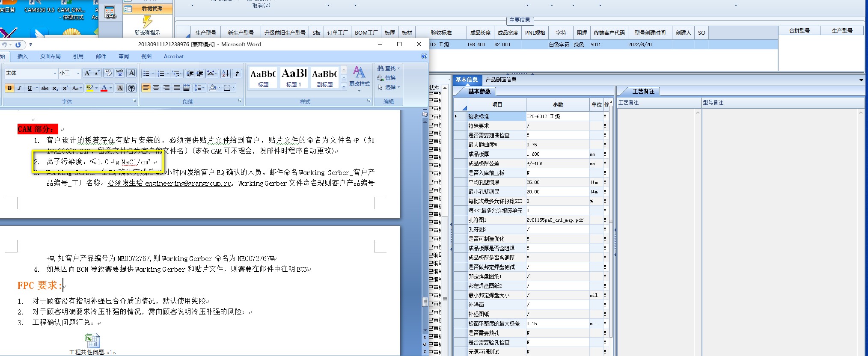Click the Align Right icon
Screen dimensions: 868x356
[166, 88]
